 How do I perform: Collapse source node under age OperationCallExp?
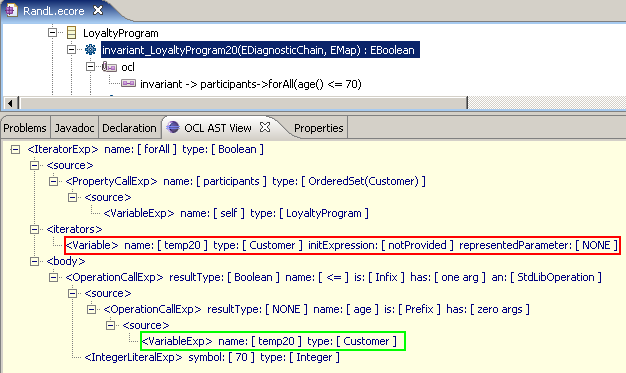pyautogui.click(x=111, y=325)
